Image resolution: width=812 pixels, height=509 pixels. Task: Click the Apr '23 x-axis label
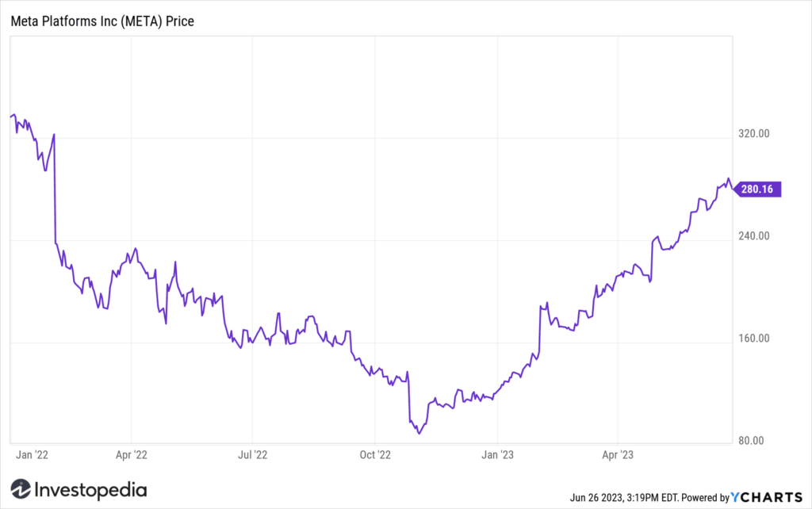click(618, 454)
